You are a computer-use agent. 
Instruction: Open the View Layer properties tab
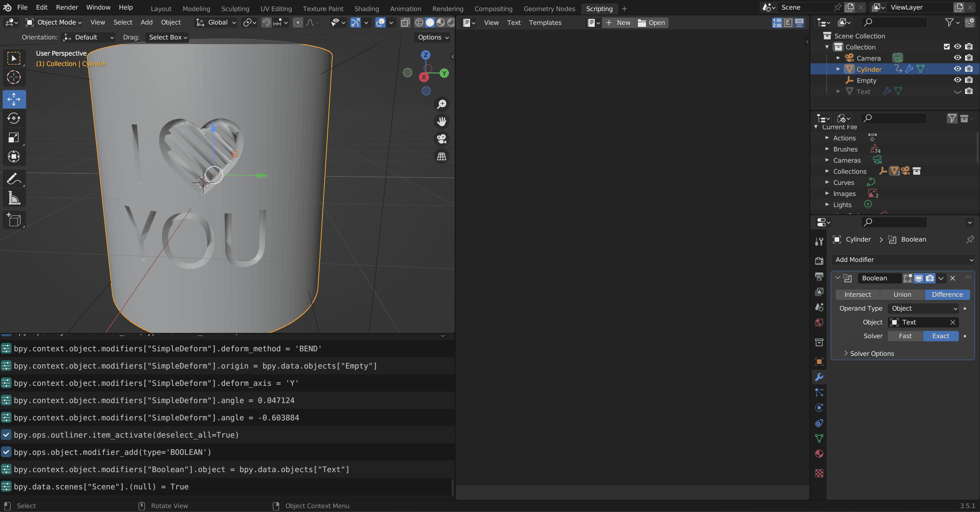coord(819,292)
